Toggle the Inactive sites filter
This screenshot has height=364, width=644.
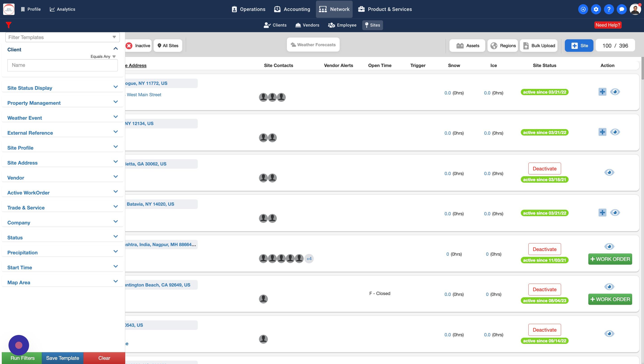(138, 46)
